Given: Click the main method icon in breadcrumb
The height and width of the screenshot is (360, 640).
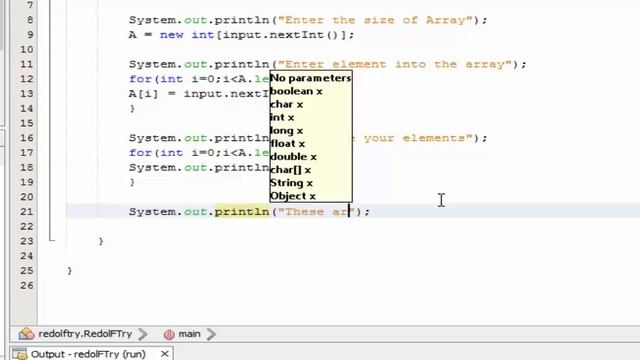Looking at the screenshot, I should (169, 334).
